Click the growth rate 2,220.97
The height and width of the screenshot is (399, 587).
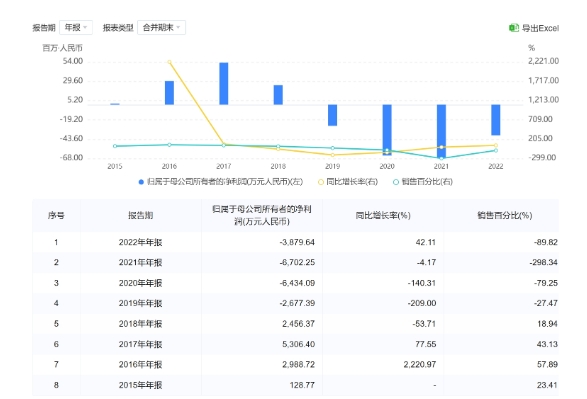(x=420, y=365)
